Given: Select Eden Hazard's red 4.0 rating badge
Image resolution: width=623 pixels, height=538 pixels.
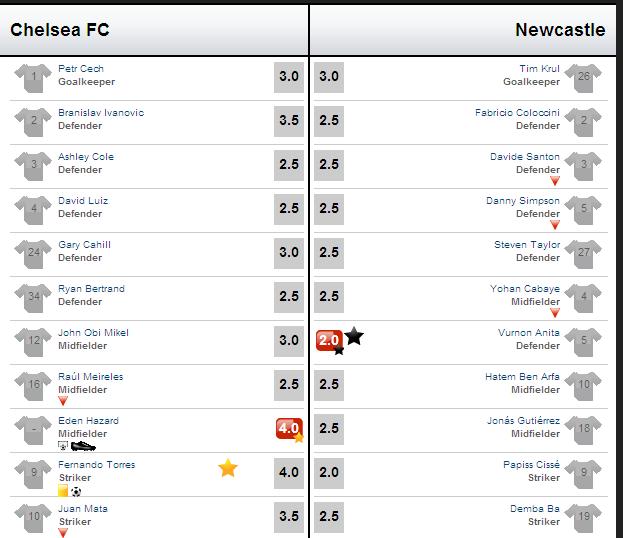Looking at the screenshot, I should 289,428.
